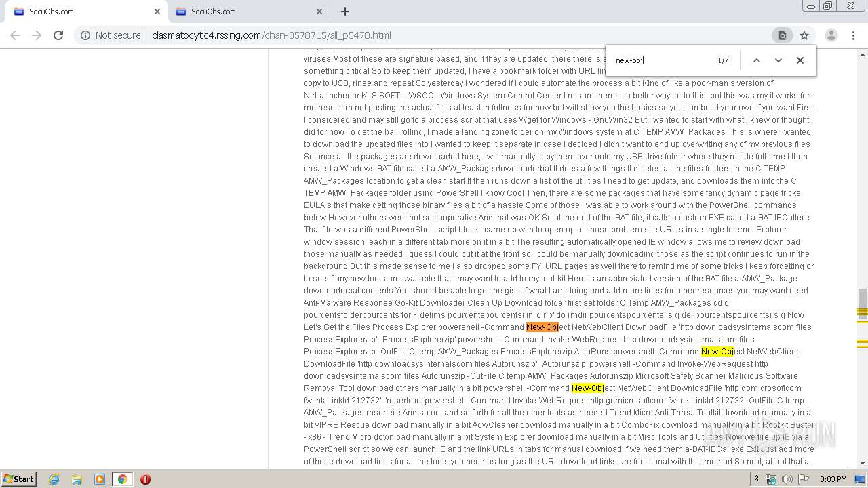Minimize the Chrome window

coord(810,6)
